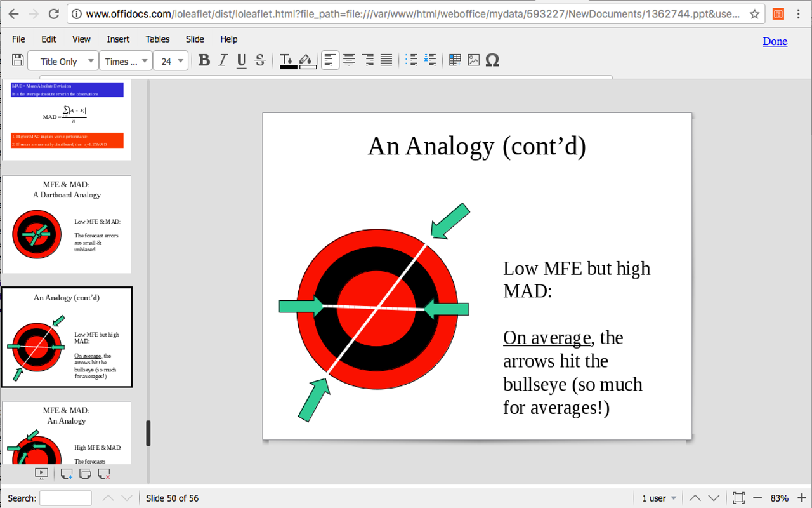Viewport: 812px width, 508px height.
Task: Click the fit-to-page zoom icon
Action: pyautogui.click(x=738, y=498)
